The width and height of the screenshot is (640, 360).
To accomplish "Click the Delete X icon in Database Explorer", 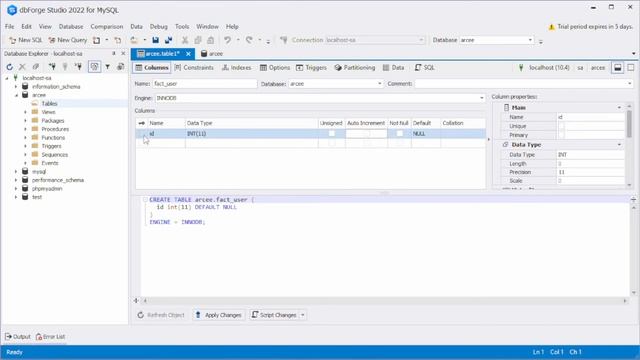I will pyautogui.click(x=22, y=67).
